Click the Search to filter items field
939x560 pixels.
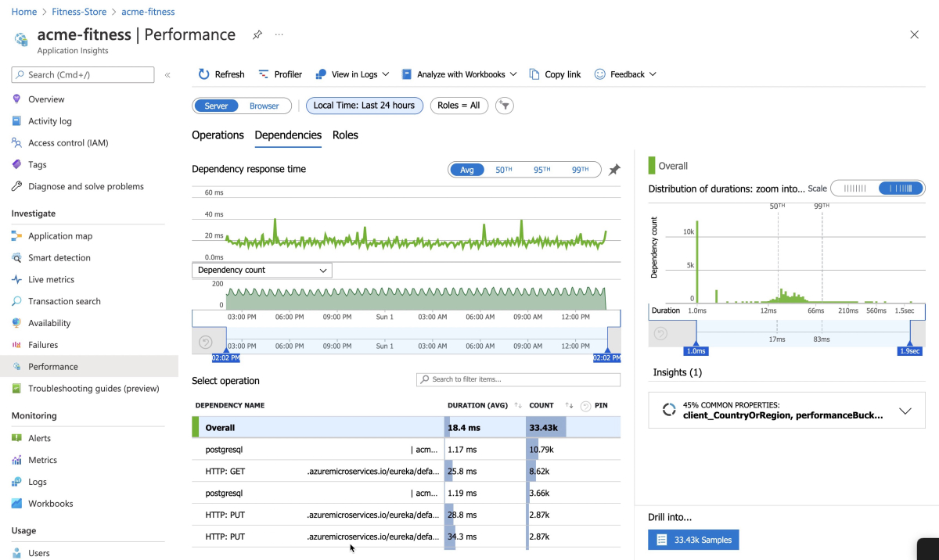coord(518,379)
